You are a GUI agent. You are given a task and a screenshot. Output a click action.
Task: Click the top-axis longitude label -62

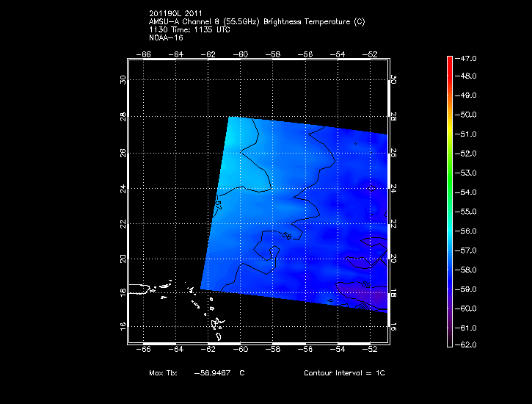(x=208, y=54)
